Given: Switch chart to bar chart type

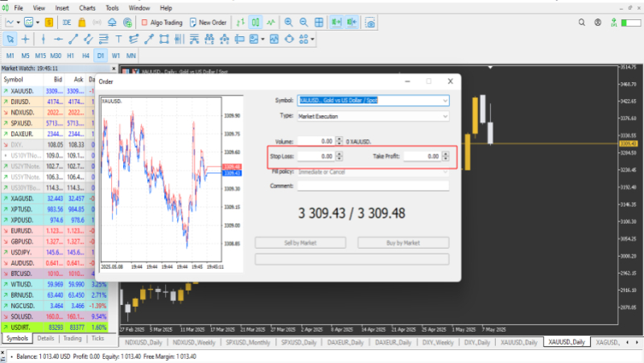Looking at the screenshot, I should tap(240, 23).
